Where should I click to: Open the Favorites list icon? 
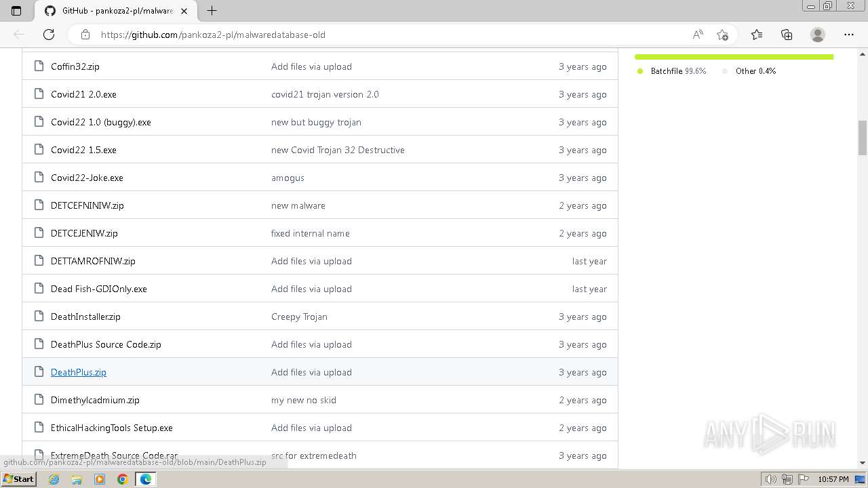coord(757,35)
